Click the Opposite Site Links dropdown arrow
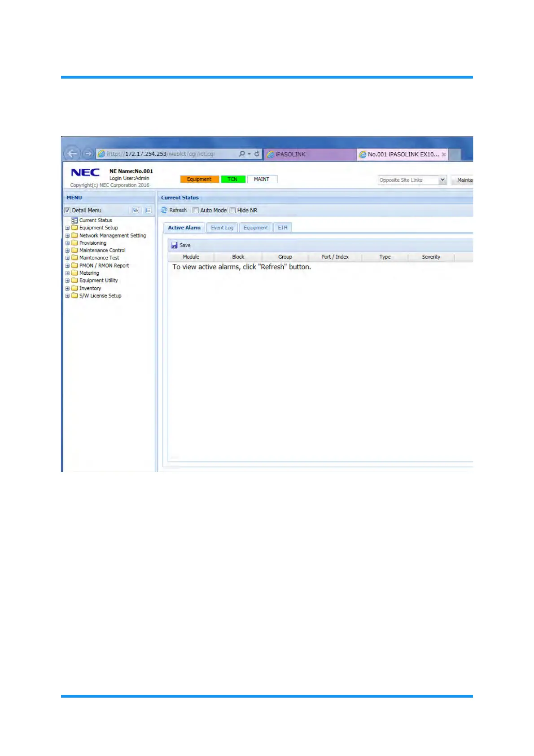534x756 pixels. [442, 180]
